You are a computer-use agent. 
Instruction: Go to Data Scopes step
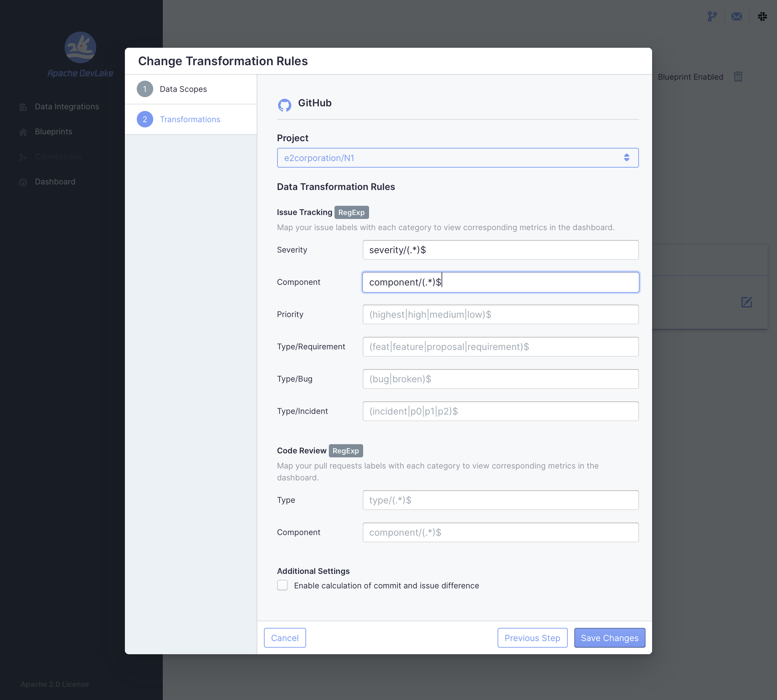(x=183, y=89)
